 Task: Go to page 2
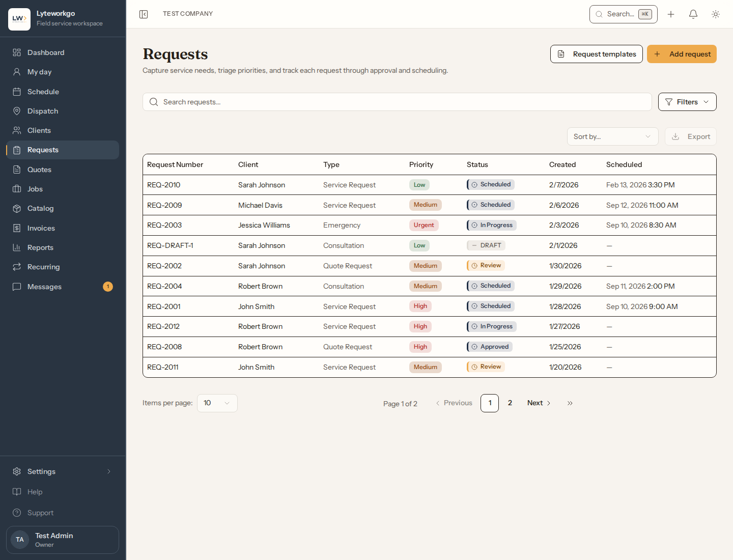click(x=510, y=403)
